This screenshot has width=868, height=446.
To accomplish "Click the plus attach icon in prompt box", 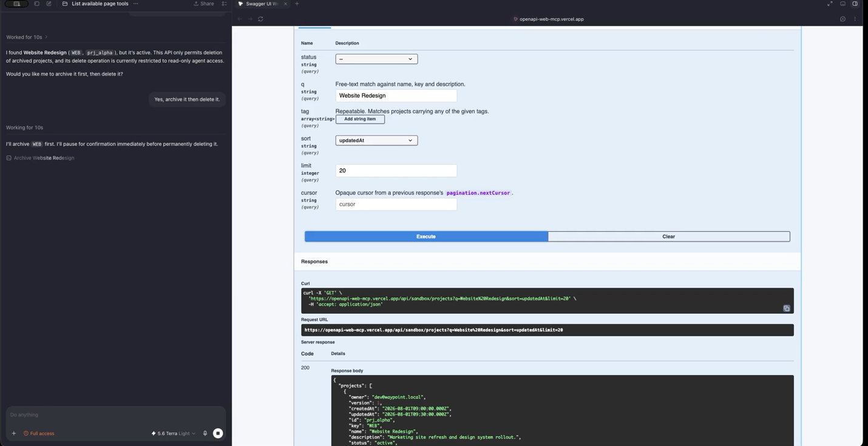I will point(14,433).
